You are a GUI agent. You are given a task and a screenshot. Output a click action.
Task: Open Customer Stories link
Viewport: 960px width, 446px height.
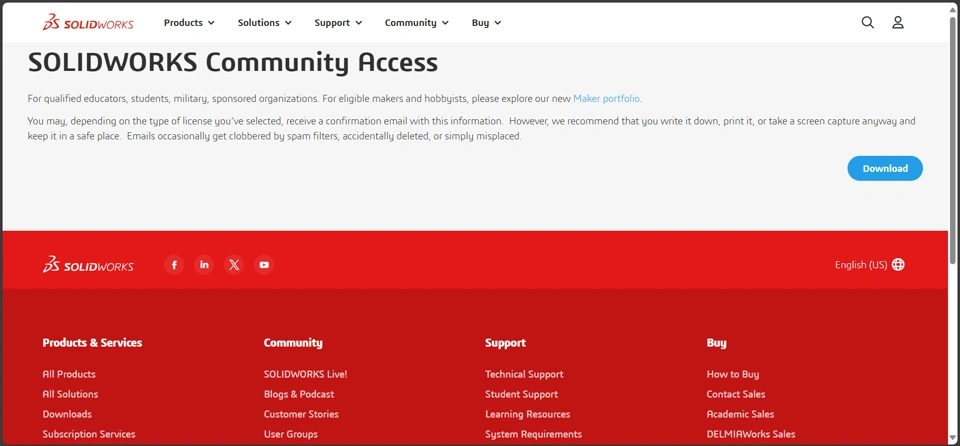click(x=301, y=414)
